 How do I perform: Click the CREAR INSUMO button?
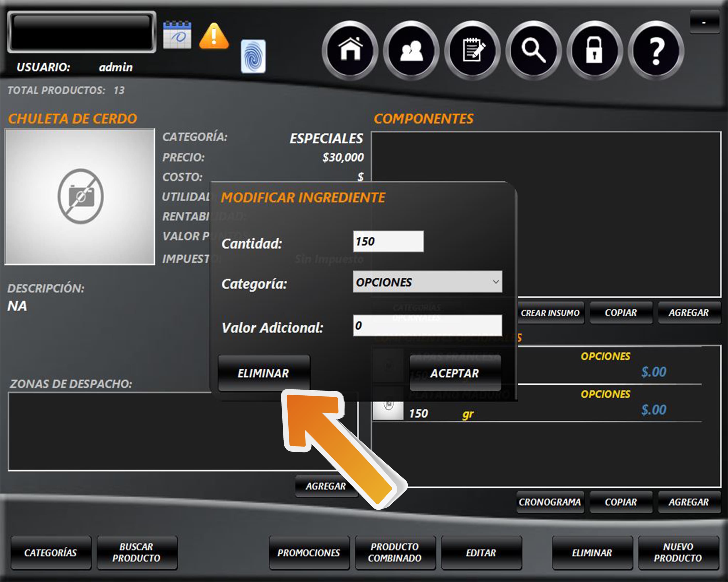pyautogui.click(x=550, y=313)
